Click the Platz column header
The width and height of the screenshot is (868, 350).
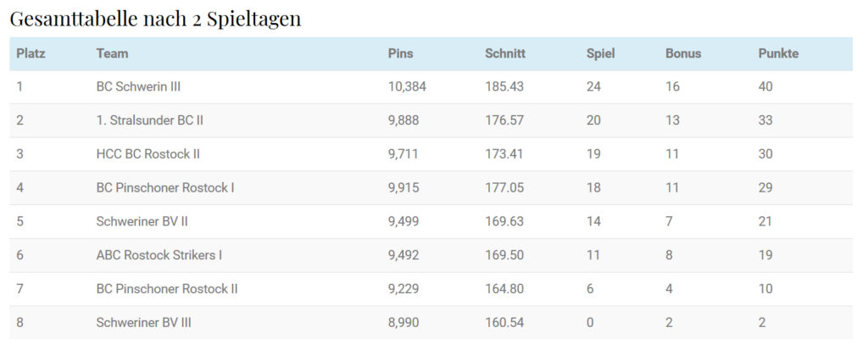pyautogui.click(x=31, y=53)
